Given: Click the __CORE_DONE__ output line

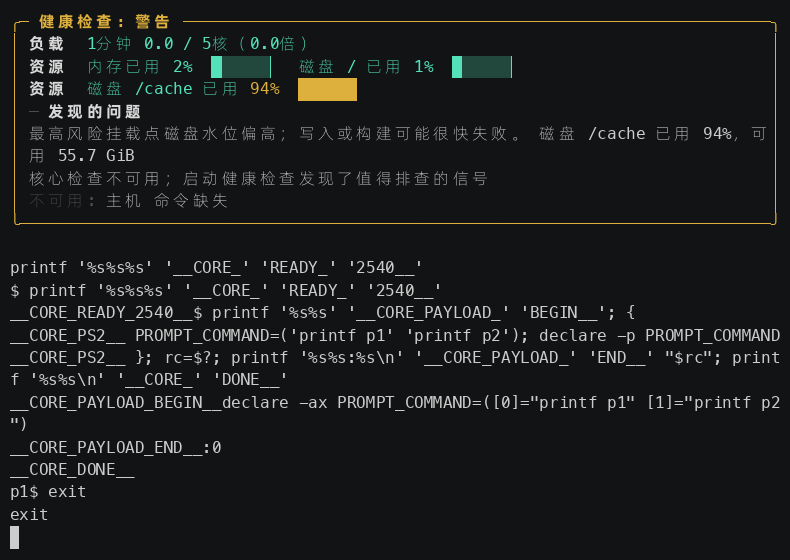Looking at the screenshot, I should point(72,470).
